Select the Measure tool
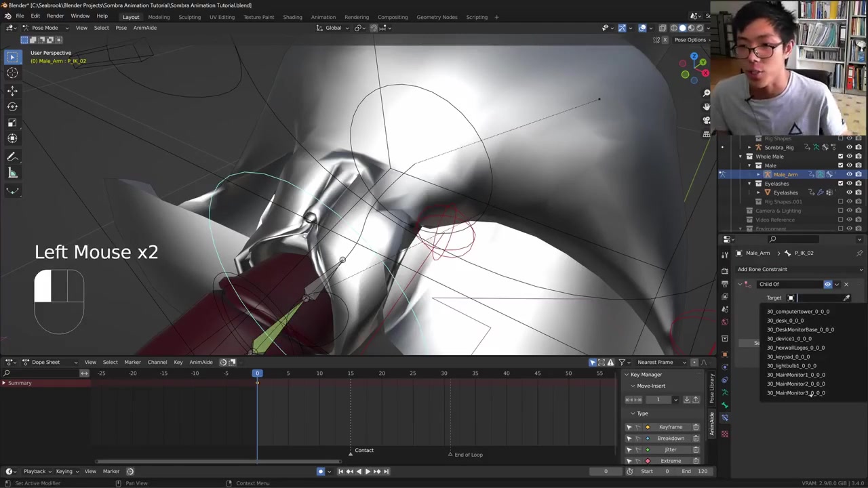Screen dimensions: 868x488 12,173
